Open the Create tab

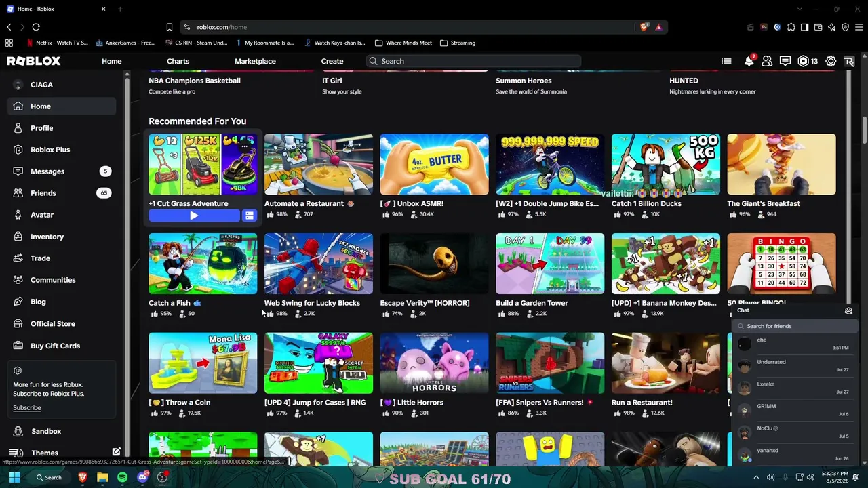(x=332, y=61)
